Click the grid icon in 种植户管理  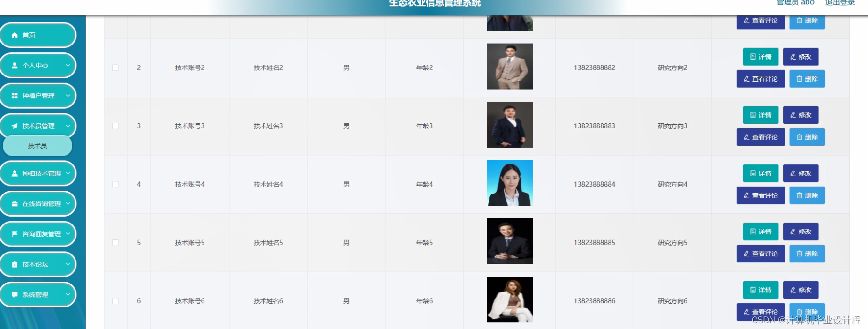pyautogui.click(x=15, y=96)
